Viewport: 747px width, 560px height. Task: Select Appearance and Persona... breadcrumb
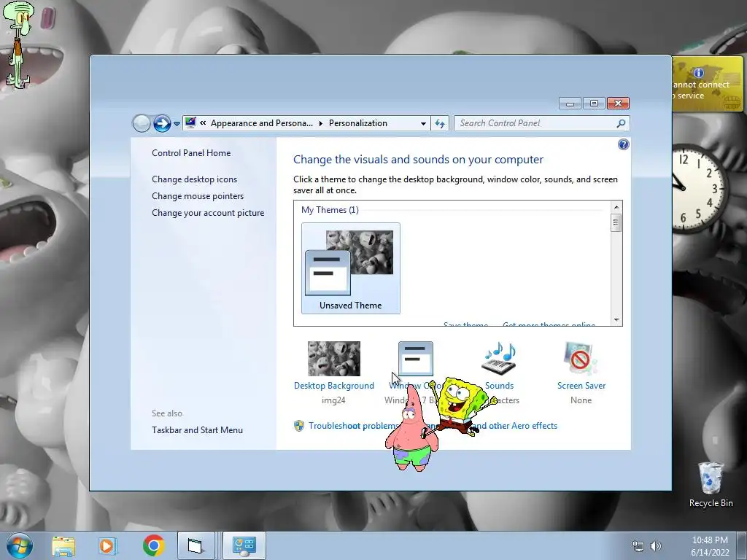262,123
